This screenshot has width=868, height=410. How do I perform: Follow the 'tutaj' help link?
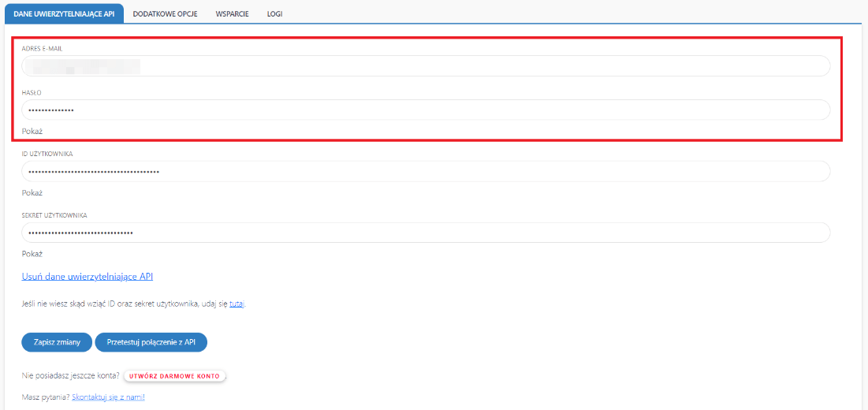[237, 304]
